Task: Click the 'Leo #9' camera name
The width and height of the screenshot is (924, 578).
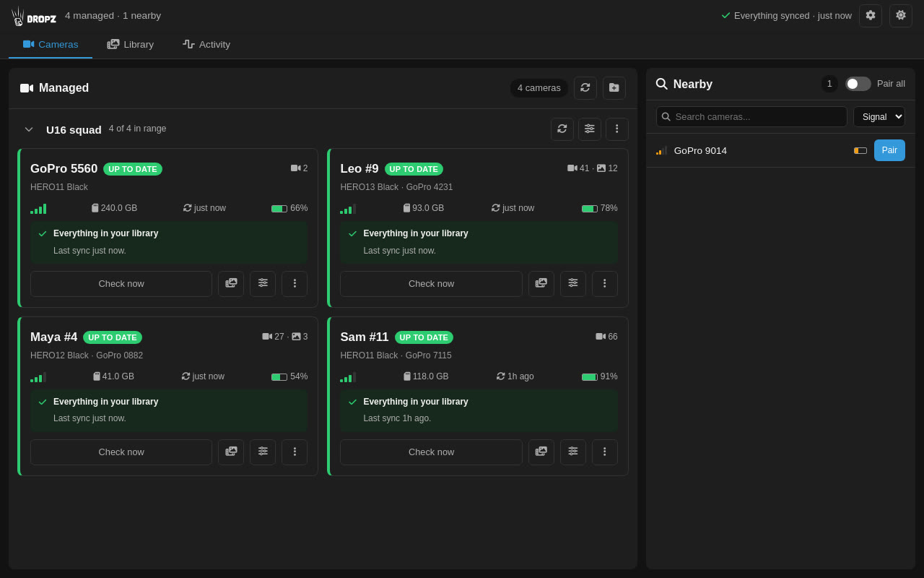Action: pyautogui.click(x=359, y=169)
